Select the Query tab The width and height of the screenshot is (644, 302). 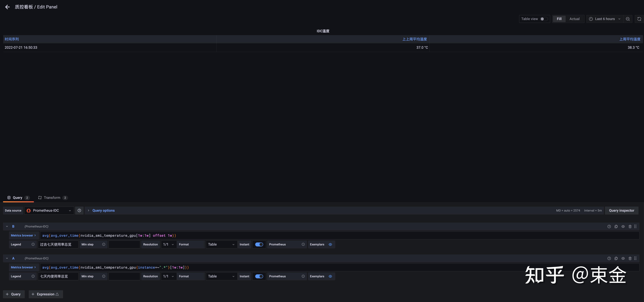pos(17,198)
